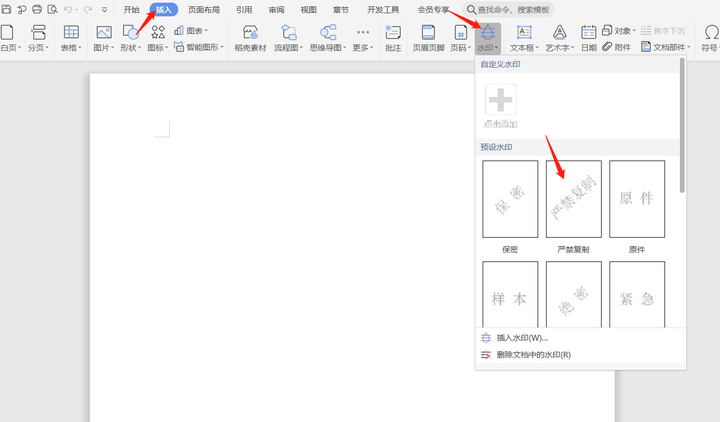
Task: Open the WordArt (艺术字) gallery
Action: coord(559,38)
